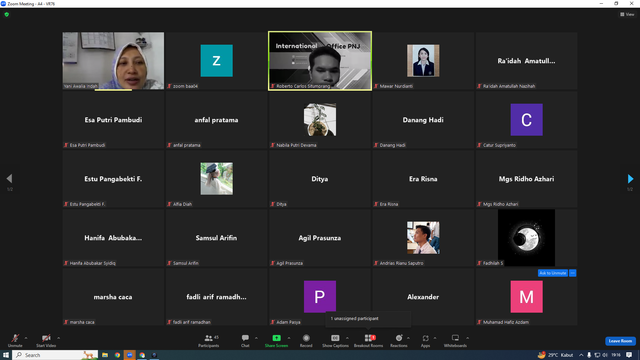Screen dimensions: 640x360
Task: Open the Chat panel
Action: click(245, 340)
